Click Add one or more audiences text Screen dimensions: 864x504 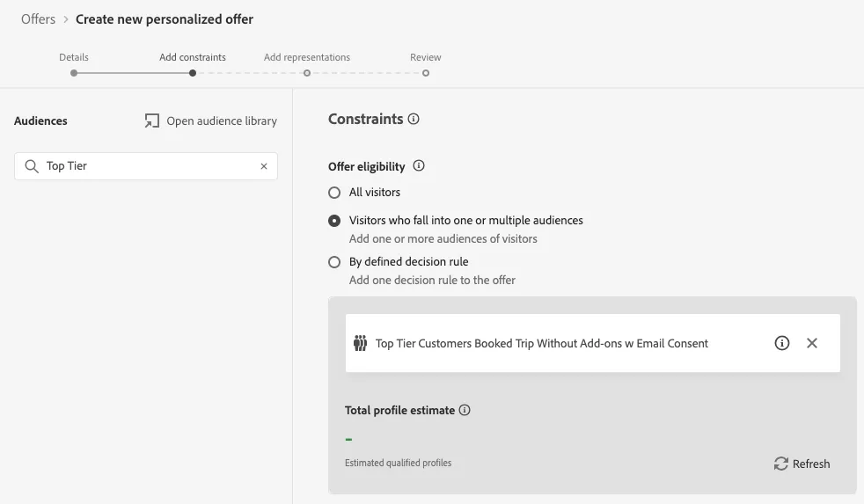443,238
